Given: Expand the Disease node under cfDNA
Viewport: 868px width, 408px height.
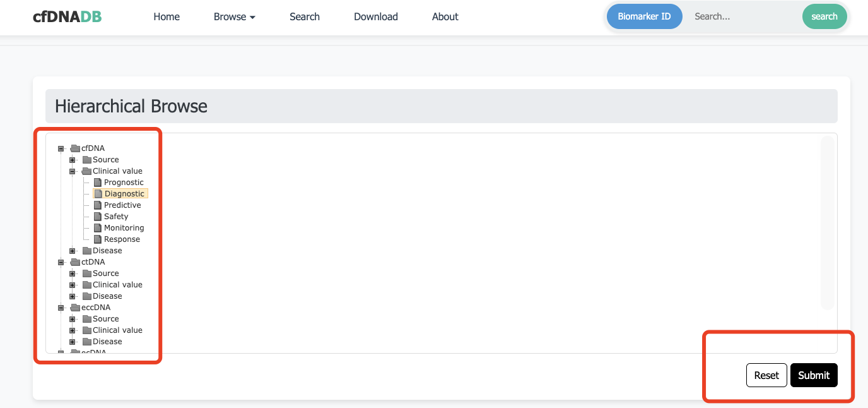Looking at the screenshot, I should coord(73,251).
